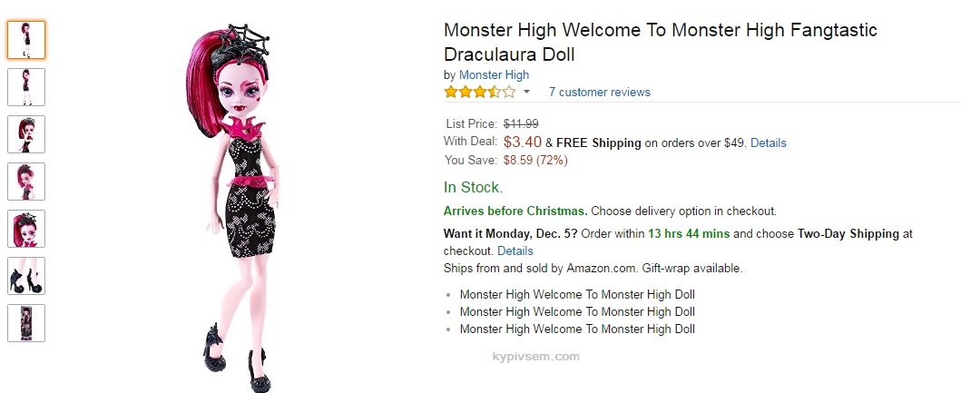Select the first full-body doll thumbnail
Screen dimensions: 980x393
26,40
